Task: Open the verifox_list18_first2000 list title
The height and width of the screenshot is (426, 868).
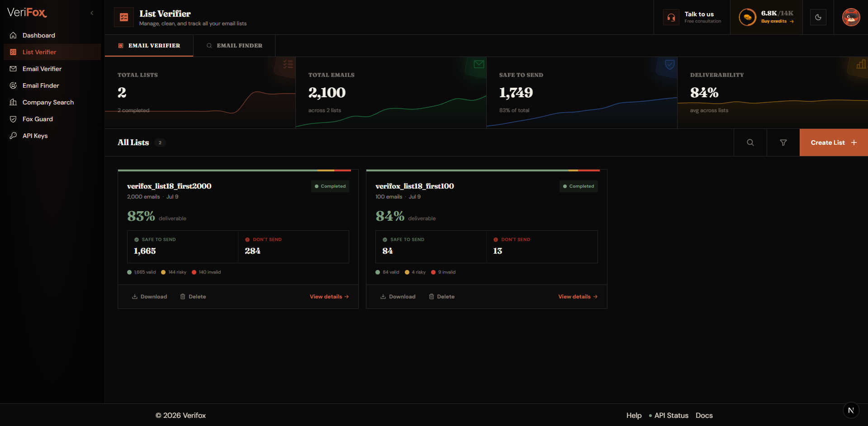Action: point(169,186)
